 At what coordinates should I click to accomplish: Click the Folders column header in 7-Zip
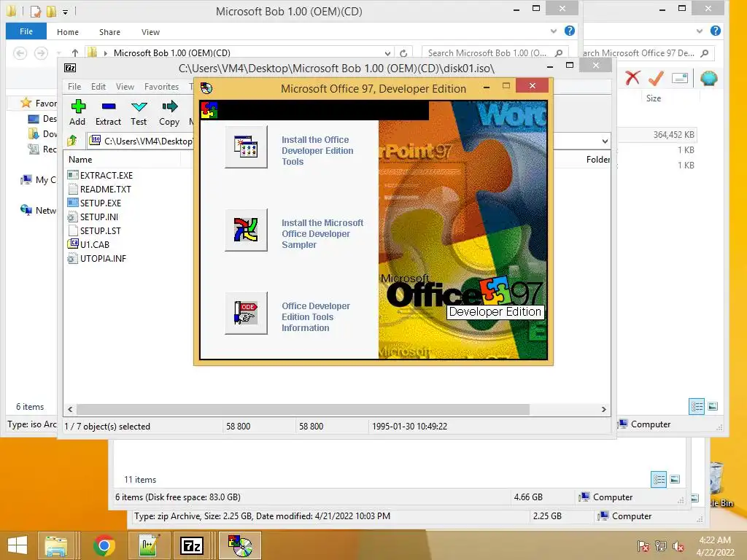click(x=598, y=160)
